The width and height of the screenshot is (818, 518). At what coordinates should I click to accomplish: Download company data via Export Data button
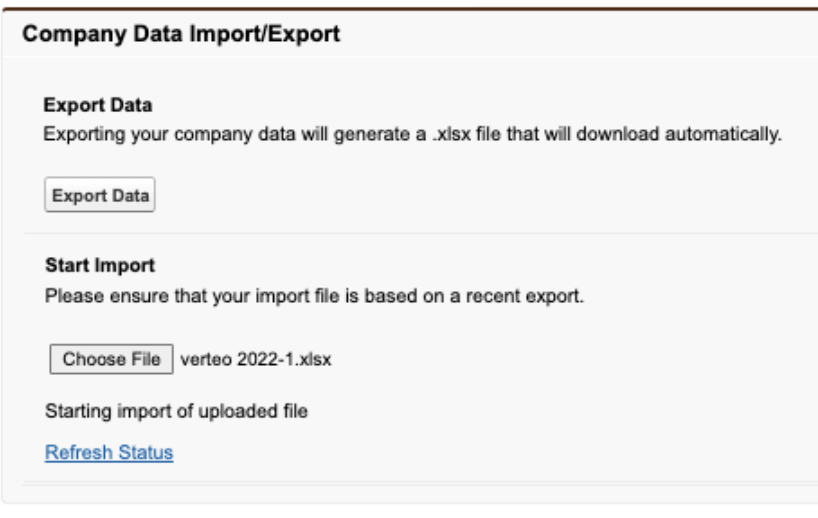pos(98,195)
